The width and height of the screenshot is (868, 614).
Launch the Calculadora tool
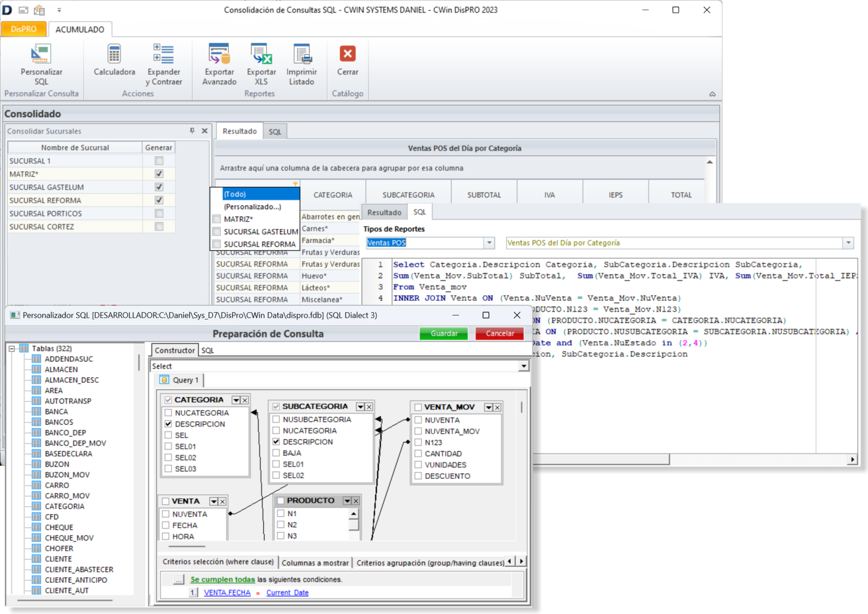pos(114,55)
